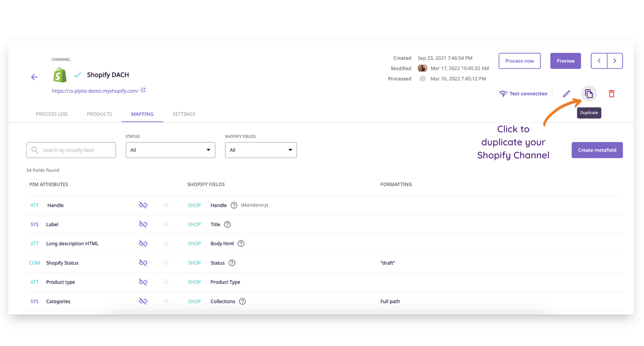Switch to the Process Log tab
Viewport: 644px width, 346px height.
(x=52, y=114)
